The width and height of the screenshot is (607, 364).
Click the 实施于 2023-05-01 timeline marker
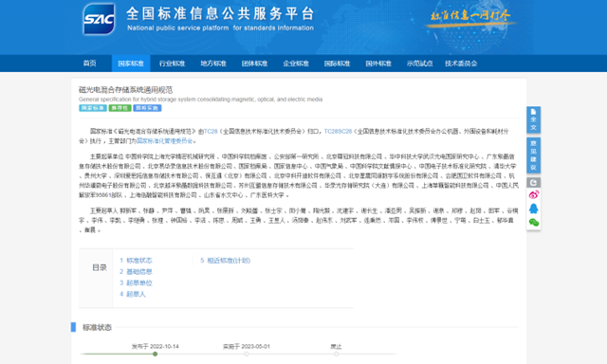pyautogui.click(x=247, y=354)
